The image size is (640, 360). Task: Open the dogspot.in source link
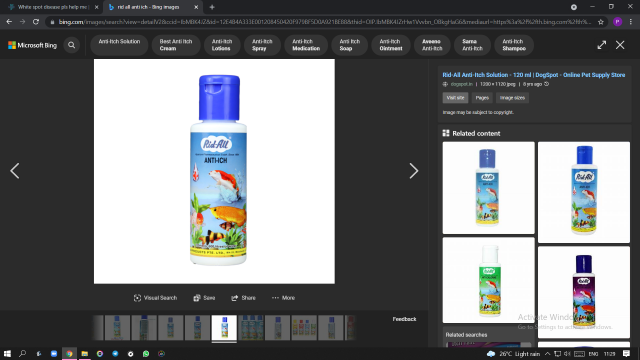pos(461,84)
